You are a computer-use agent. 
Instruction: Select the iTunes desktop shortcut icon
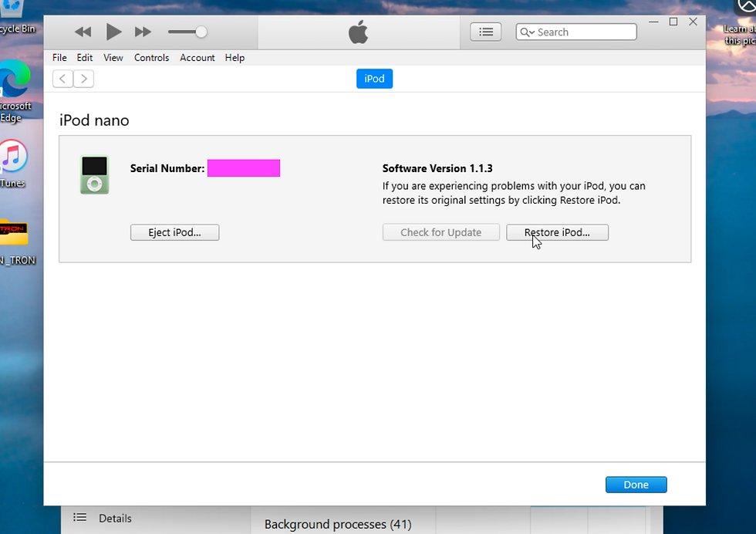(x=13, y=163)
